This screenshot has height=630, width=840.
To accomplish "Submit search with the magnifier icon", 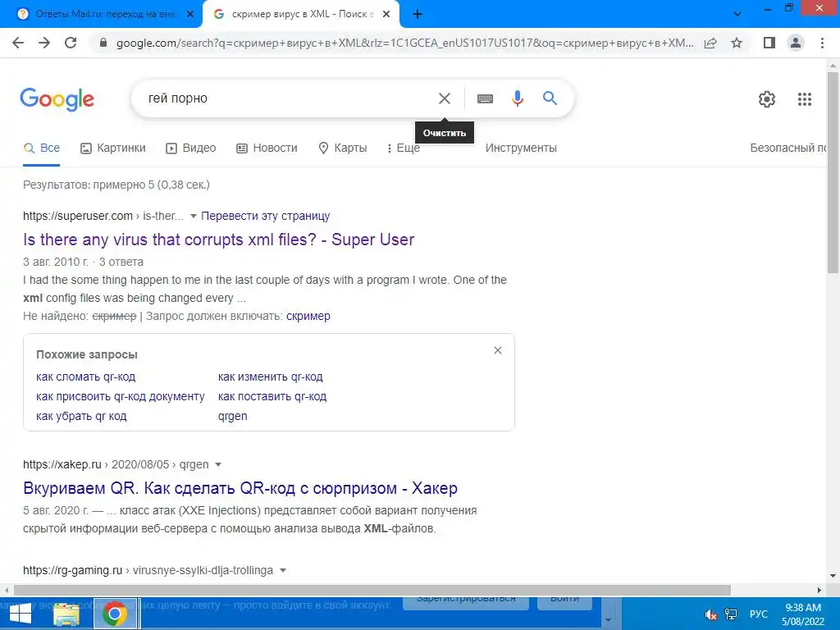I will [550, 98].
